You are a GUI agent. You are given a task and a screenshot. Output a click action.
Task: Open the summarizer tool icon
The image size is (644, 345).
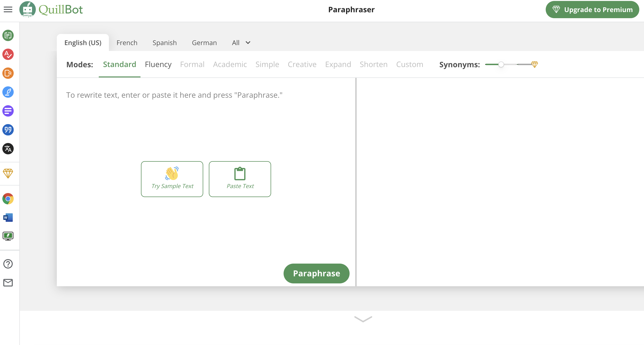click(8, 111)
